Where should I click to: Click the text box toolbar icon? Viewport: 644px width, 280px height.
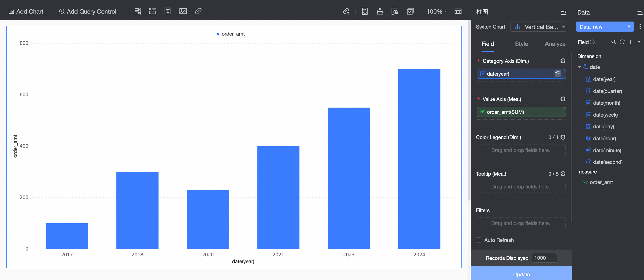168,11
